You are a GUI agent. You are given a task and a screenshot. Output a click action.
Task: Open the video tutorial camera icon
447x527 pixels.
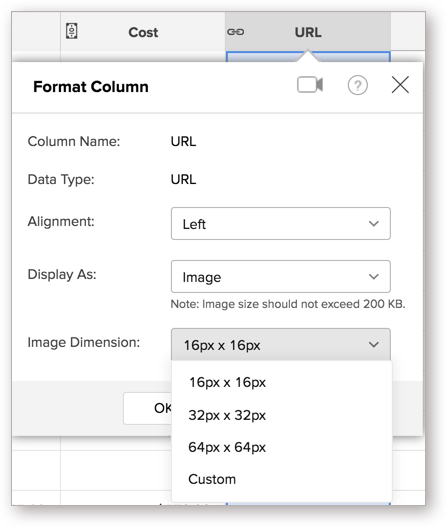[x=310, y=85]
